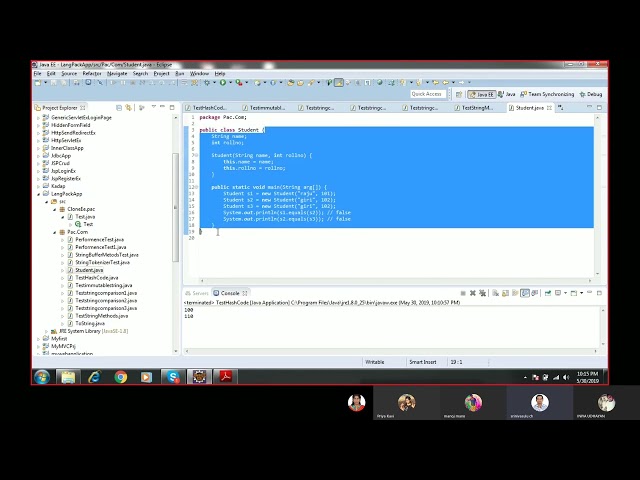Switch to the Servers view tab

pyautogui.click(x=197, y=293)
